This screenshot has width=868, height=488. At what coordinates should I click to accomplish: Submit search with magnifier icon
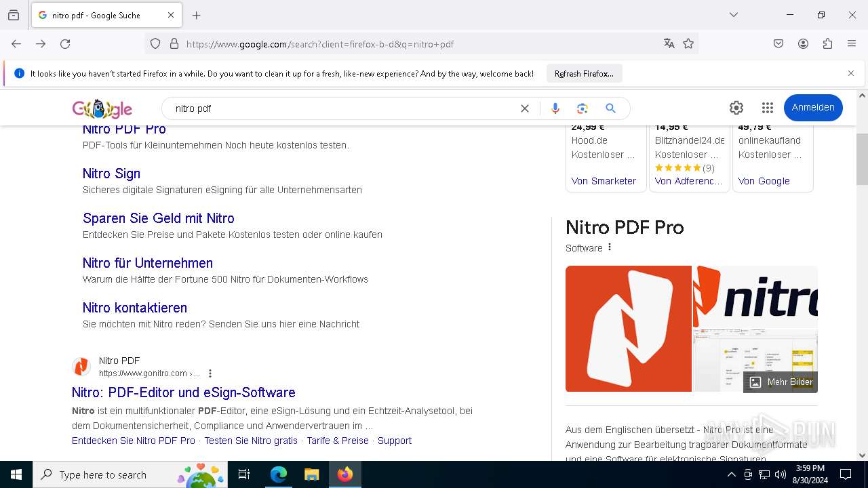[610, 108]
